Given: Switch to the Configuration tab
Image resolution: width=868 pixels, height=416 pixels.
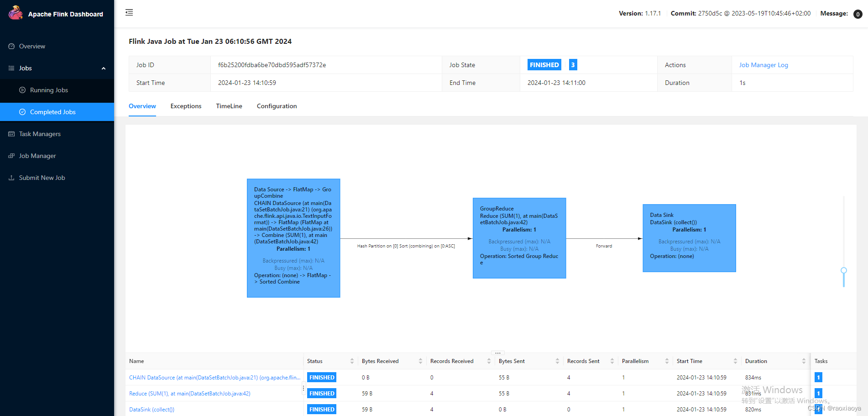Looking at the screenshot, I should [277, 106].
